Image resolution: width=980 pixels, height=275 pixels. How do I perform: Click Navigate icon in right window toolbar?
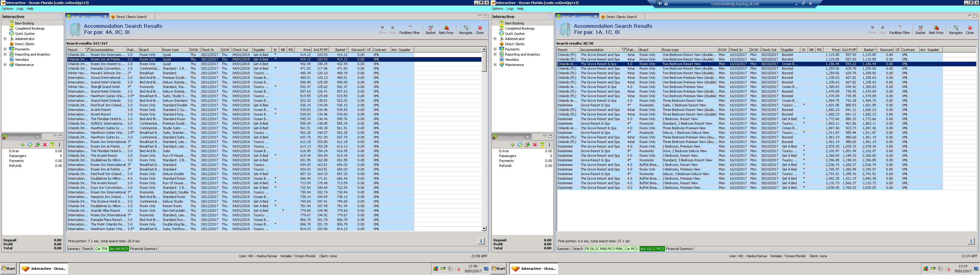pos(955,29)
